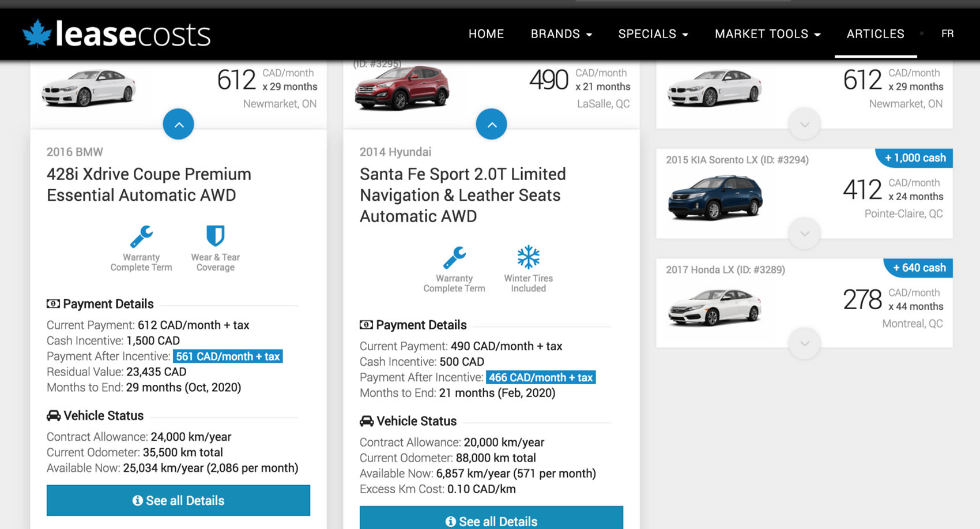Click See all Details for Santa Fe Sport
The height and width of the screenshot is (529, 980).
click(x=491, y=517)
